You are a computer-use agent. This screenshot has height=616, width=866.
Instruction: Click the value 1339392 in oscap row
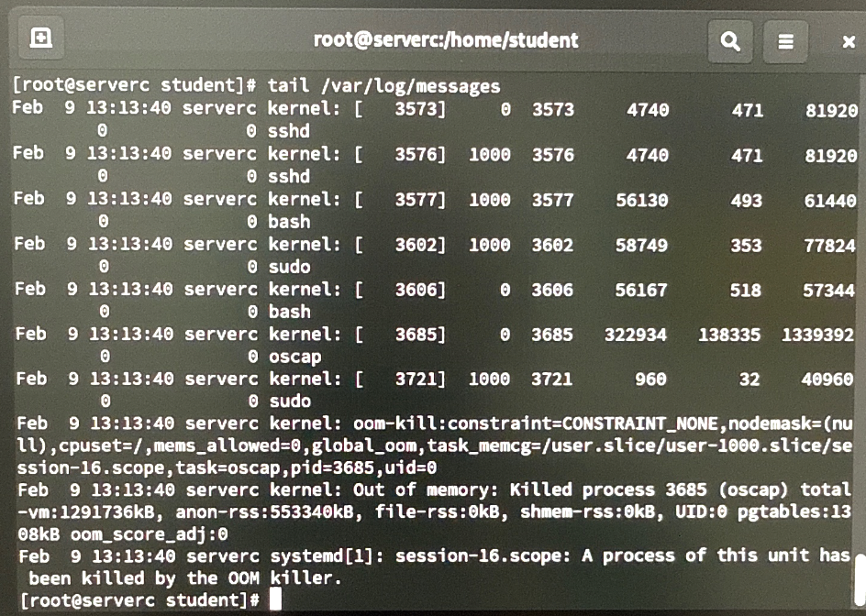click(x=817, y=335)
